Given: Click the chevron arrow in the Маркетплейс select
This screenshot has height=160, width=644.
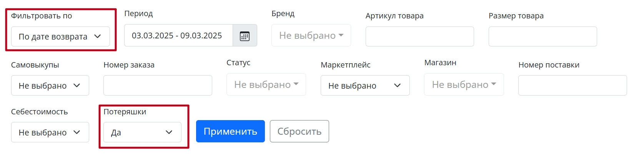Looking at the screenshot, I should 398,86.
